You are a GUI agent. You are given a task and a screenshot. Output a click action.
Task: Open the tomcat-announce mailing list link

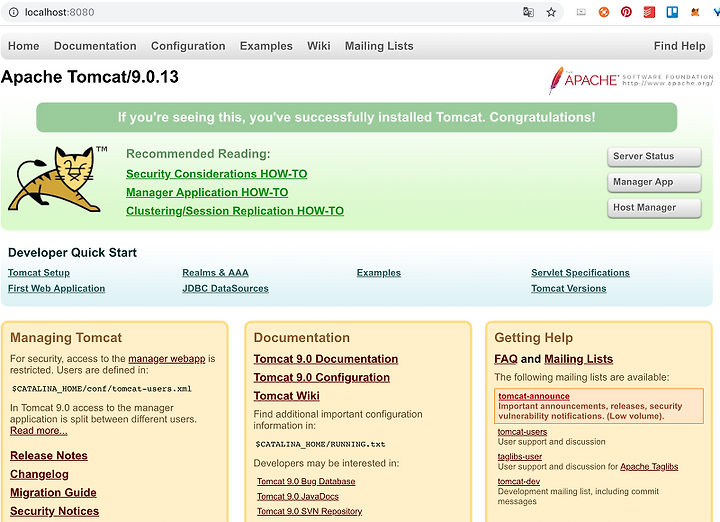point(534,396)
